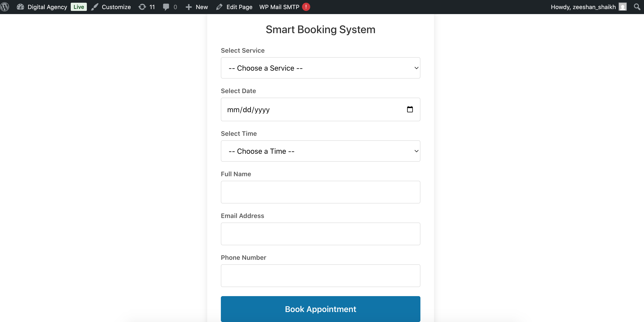Click the Digital Agency dashboard icon
This screenshot has width=644, height=322.
[x=20, y=7]
